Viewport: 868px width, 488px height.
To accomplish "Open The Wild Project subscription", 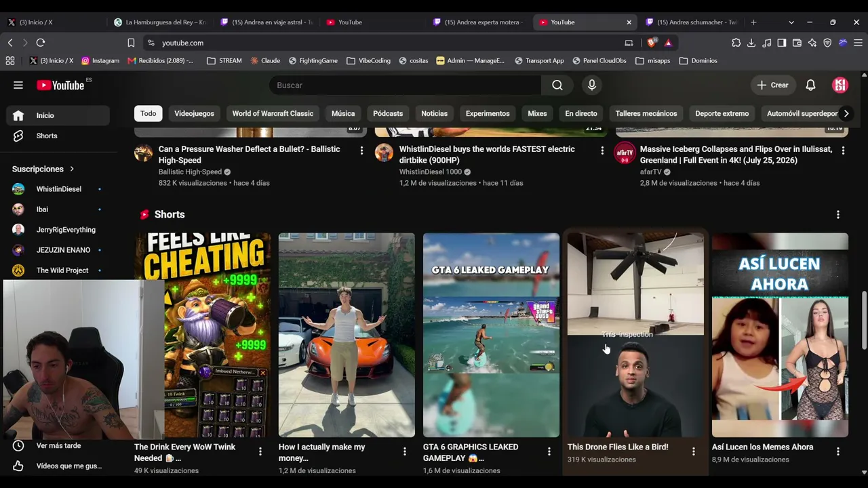I will 58,270.
